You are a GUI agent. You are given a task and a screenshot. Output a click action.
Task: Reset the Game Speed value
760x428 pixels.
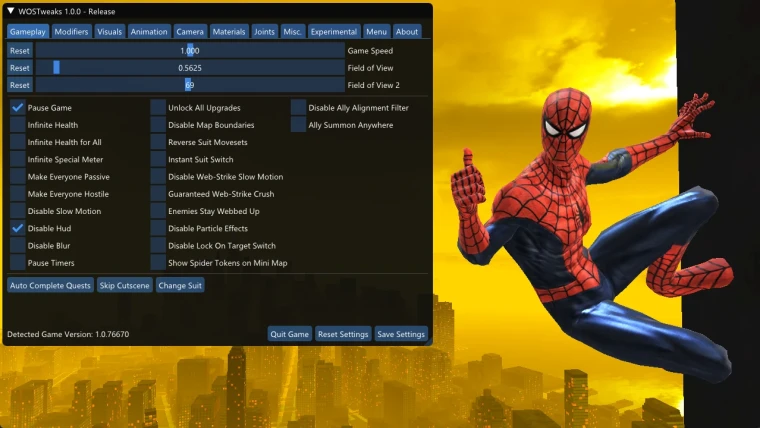pyautogui.click(x=19, y=51)
